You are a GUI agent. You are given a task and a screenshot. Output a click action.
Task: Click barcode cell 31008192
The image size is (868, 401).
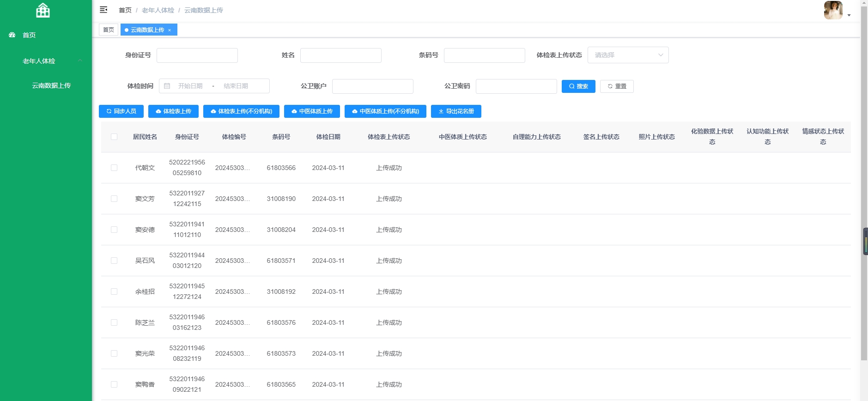coord(281,292)
